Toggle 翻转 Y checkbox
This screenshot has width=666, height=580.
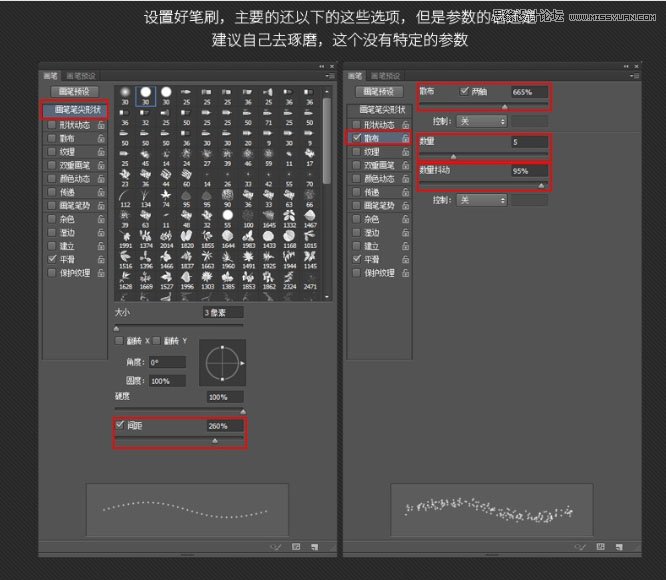coord(156,341)
